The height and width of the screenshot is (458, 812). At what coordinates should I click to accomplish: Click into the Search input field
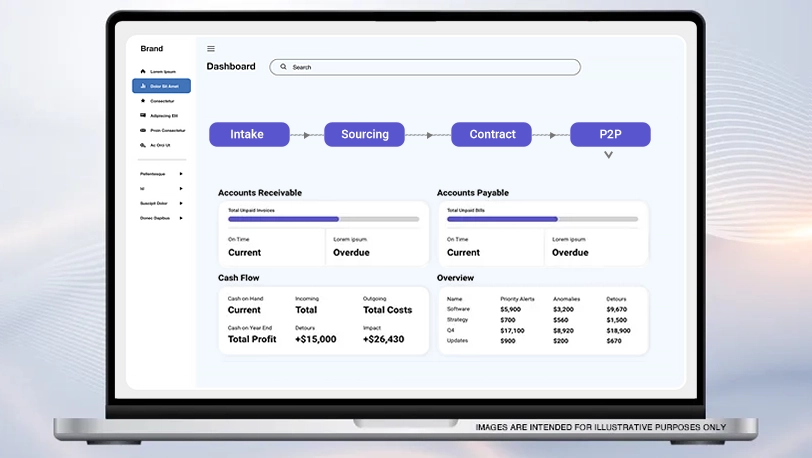coord(430,67)
